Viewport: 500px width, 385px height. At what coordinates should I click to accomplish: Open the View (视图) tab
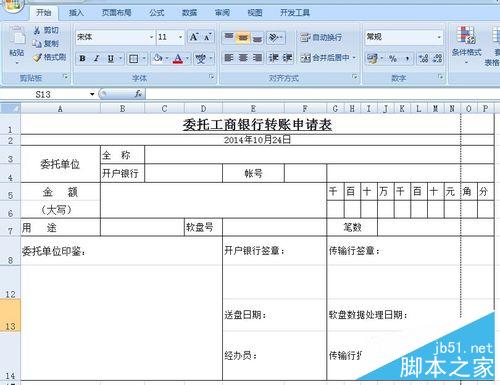[x=255, y=13]
